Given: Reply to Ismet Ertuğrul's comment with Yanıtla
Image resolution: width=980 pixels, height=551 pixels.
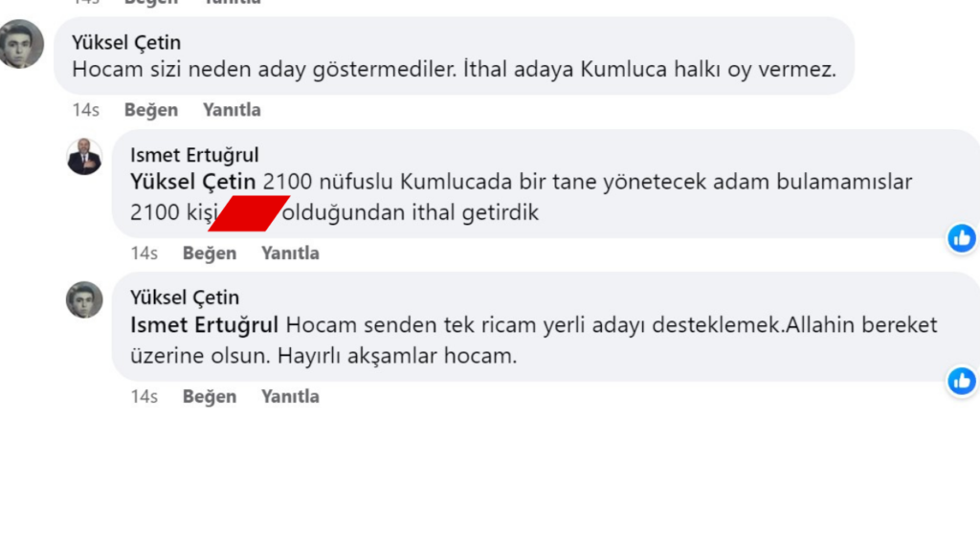Looking at the screenshot, I should [290, 253].
